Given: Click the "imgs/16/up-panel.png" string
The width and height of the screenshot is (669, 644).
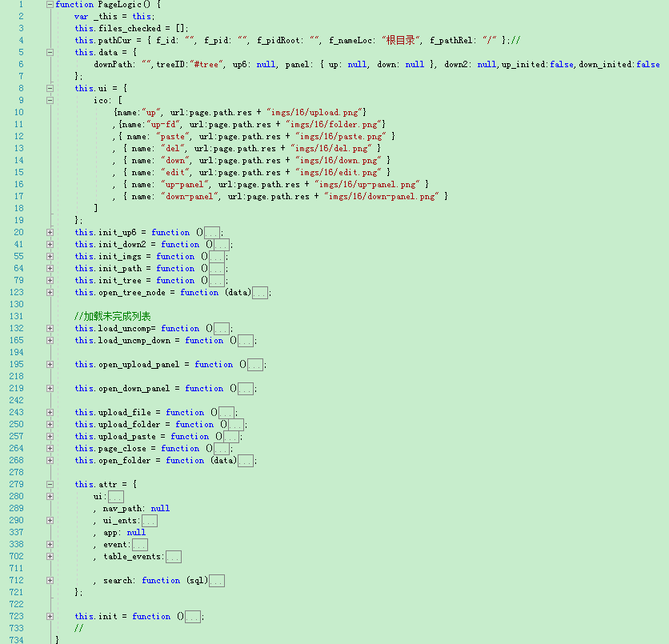Looking at the screenshot, I should 368,184.
